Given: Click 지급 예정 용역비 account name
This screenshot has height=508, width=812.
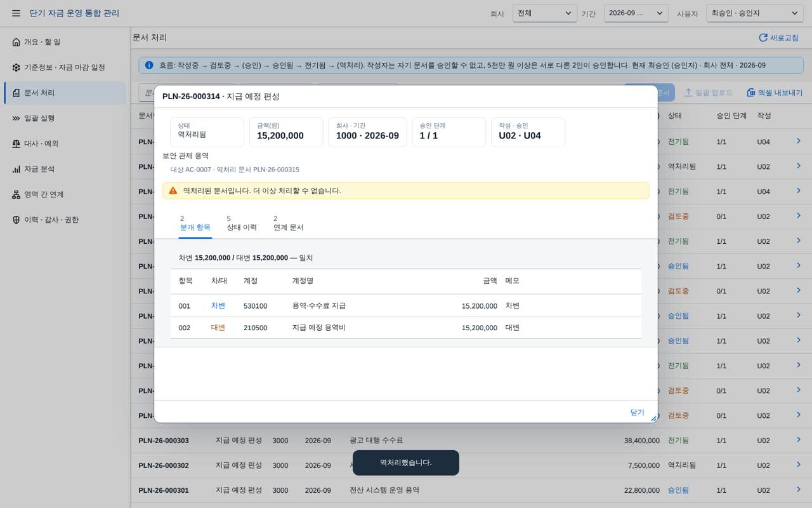Looking at the screenshot, I should (x=319, y=328).
